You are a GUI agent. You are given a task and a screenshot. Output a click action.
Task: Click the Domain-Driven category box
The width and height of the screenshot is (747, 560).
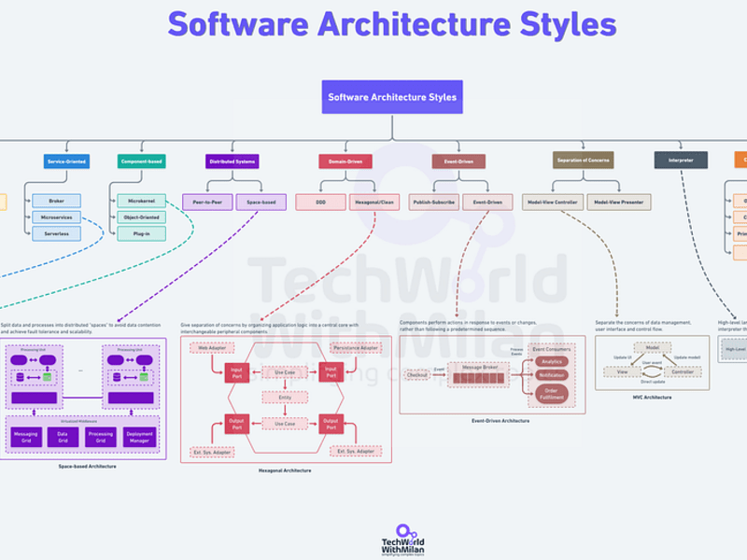[x=345, y=161]
